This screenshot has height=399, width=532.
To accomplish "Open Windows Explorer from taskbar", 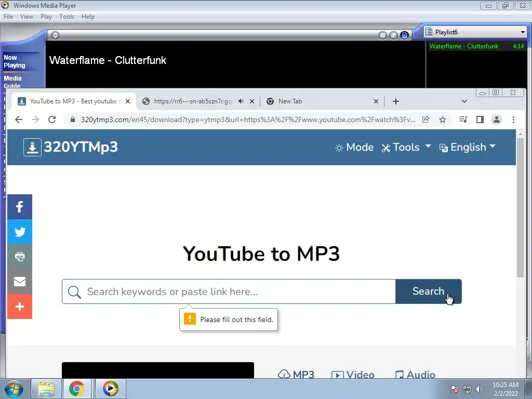I will click(46, 389).
